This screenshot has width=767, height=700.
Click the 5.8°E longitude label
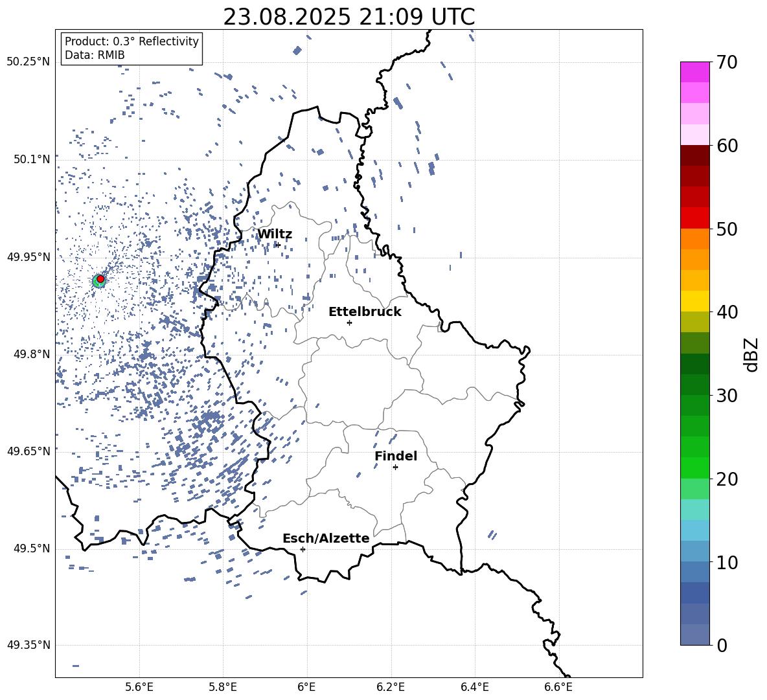223,687
